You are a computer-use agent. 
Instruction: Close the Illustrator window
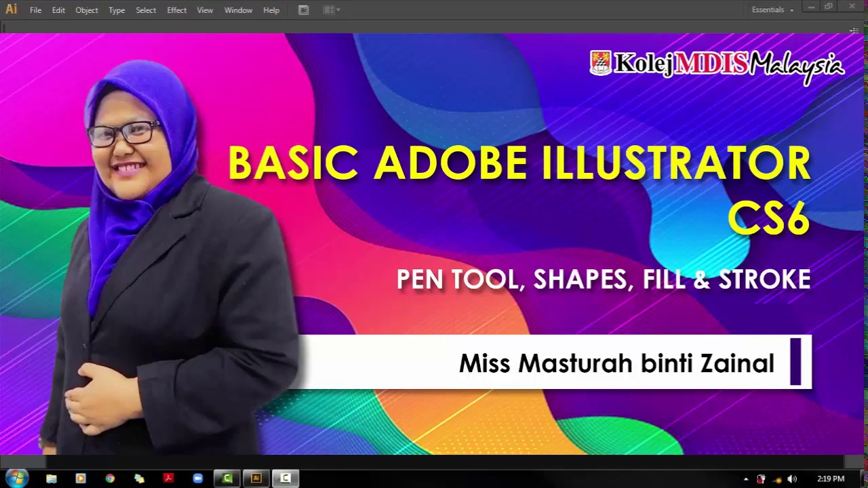pos(852,6)
